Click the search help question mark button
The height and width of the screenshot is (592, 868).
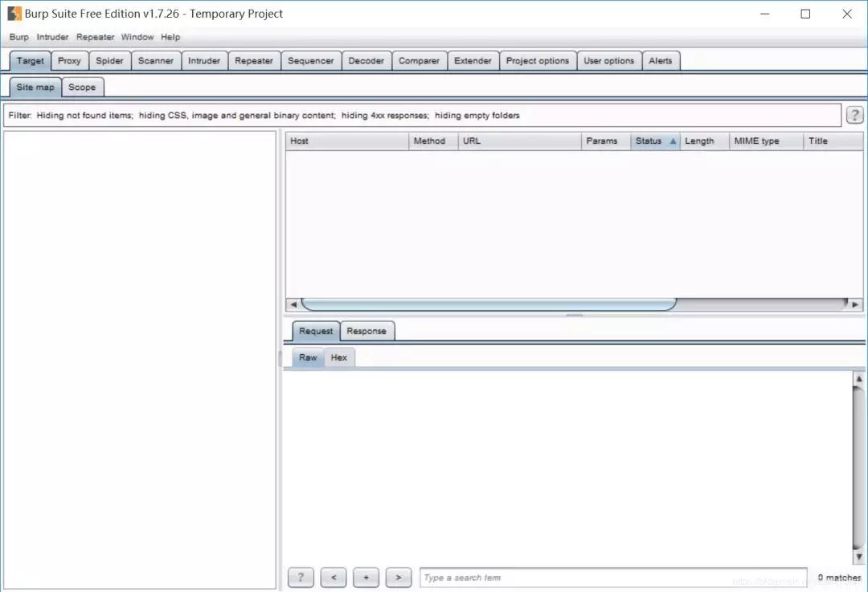(301, 578)
